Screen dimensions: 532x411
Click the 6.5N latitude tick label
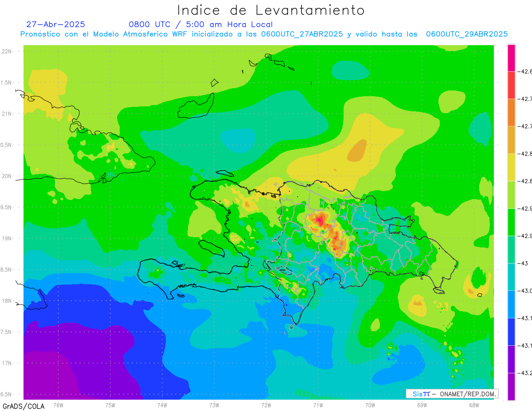tap(7, 394)
